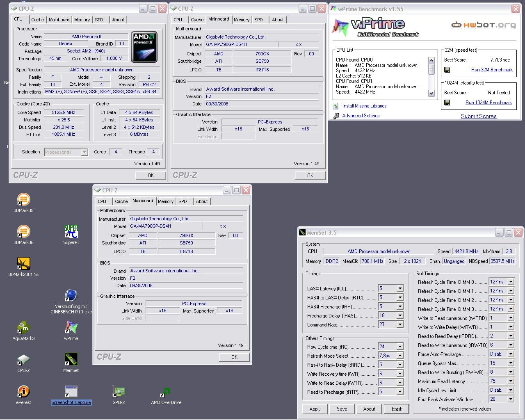525x420 pixels.
Task: Select the CPU-Z desktop shortcut icon
Action: (x=23, y=360)
